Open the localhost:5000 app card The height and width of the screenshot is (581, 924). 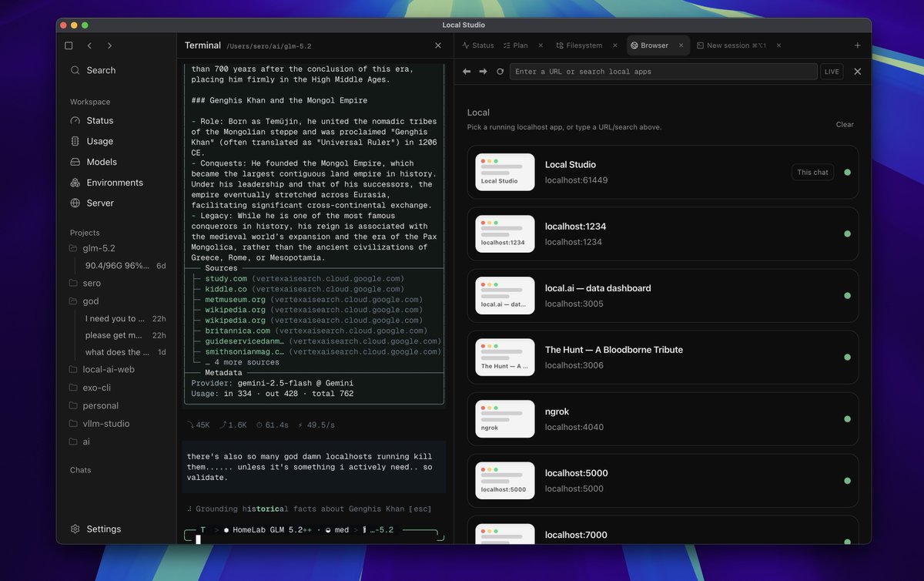click(663, 481)
